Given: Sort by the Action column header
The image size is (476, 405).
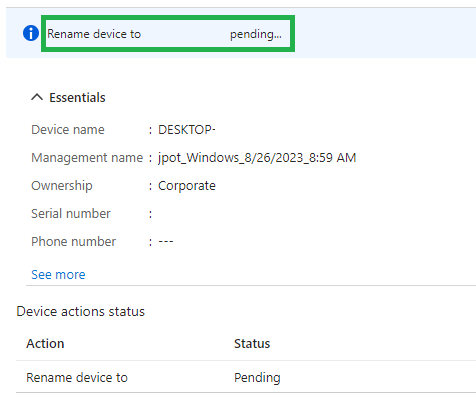Looking at the screenshot, I should pos(45,344).
